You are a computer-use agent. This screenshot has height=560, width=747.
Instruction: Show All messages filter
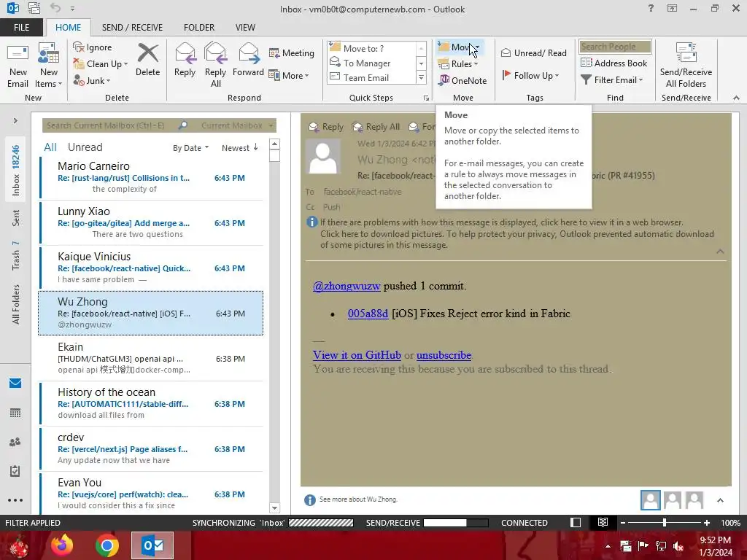50,147
